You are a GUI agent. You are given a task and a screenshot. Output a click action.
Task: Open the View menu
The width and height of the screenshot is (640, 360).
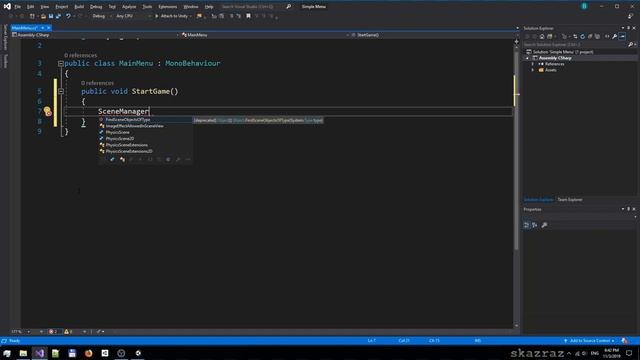tap(44, 7)
